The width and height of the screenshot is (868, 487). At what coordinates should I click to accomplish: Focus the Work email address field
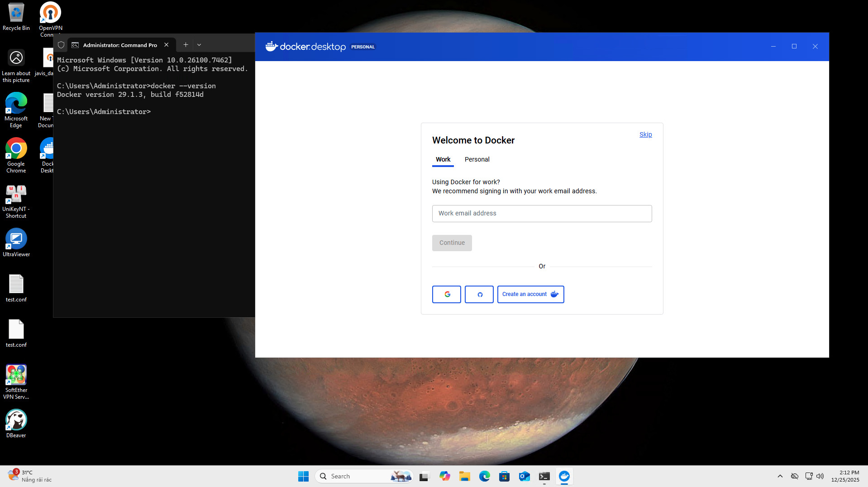tap(542, 213)
